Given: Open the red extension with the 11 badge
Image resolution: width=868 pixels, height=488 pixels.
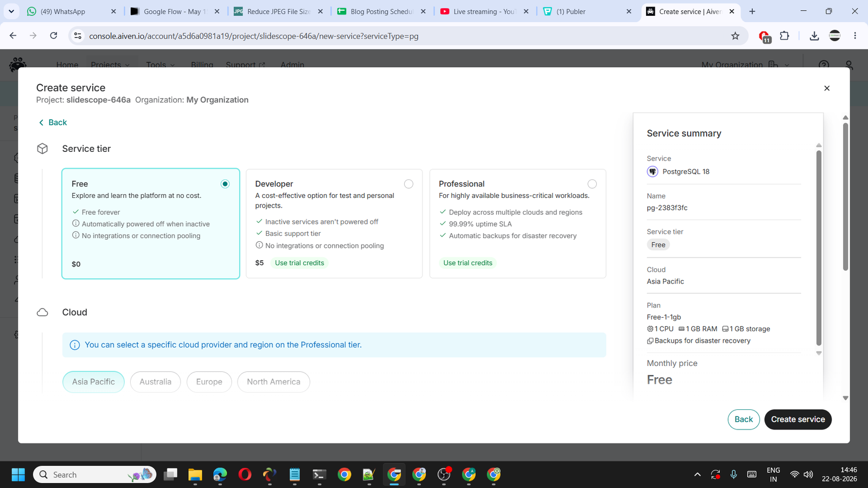Looking at the screenshot, I should point(764,36).
